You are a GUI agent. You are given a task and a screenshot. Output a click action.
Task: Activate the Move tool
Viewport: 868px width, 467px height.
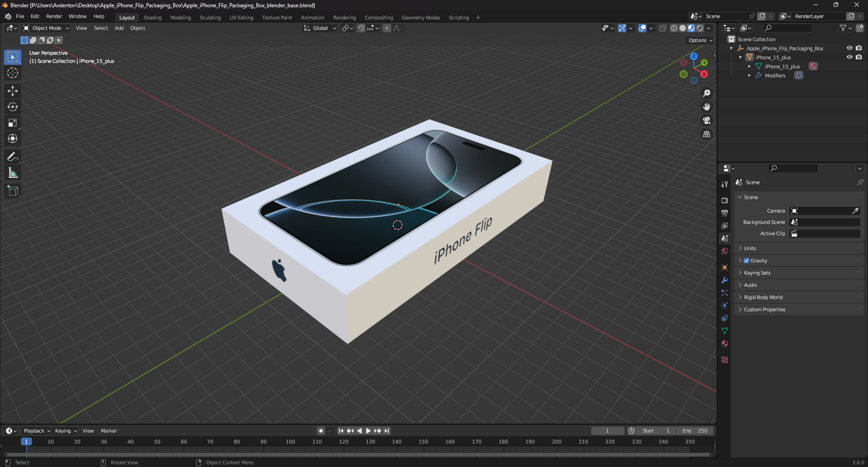pos(13,91)
